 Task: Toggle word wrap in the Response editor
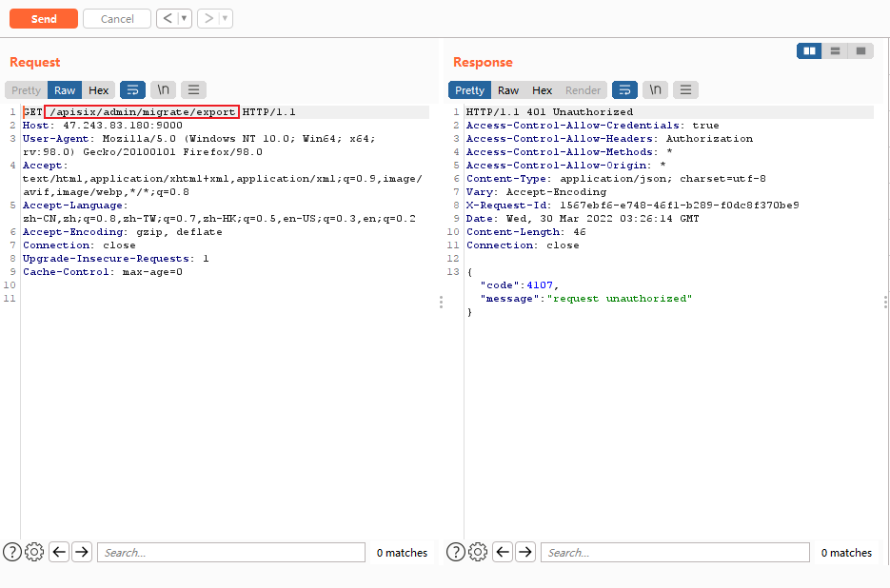click(624, 89)
